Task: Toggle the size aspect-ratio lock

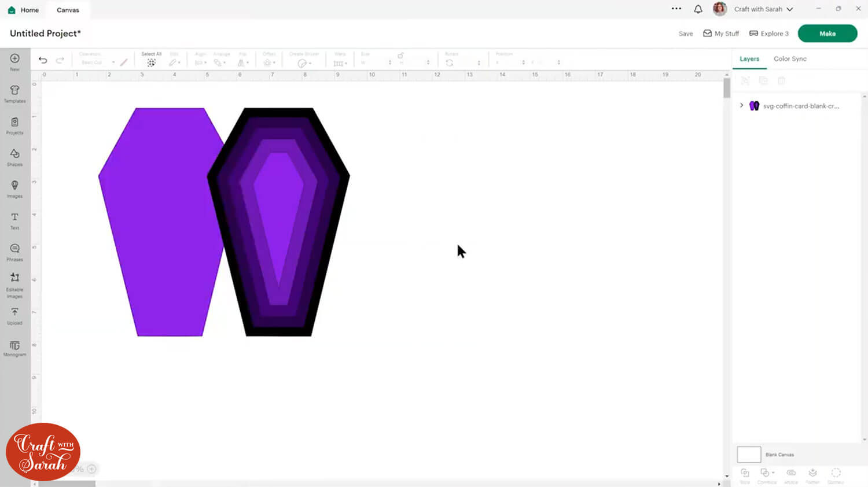Action: 400,55
